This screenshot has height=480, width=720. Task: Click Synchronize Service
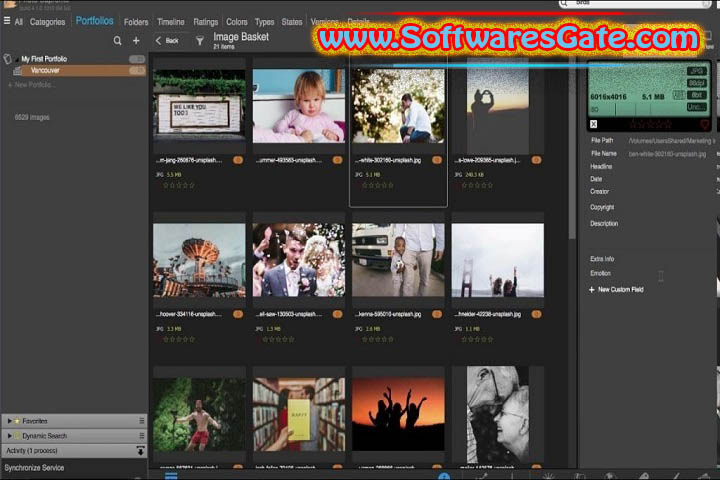[x=34, y=468]
